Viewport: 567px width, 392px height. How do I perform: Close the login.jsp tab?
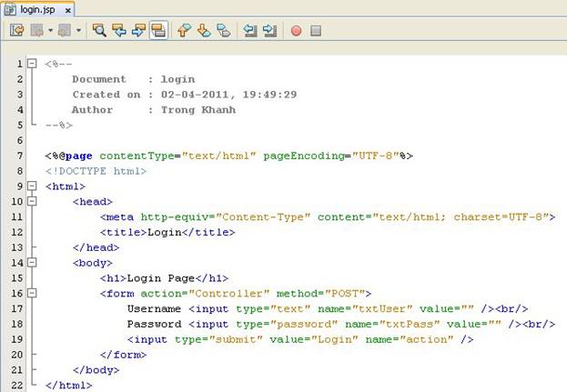(x=67, y=11)
